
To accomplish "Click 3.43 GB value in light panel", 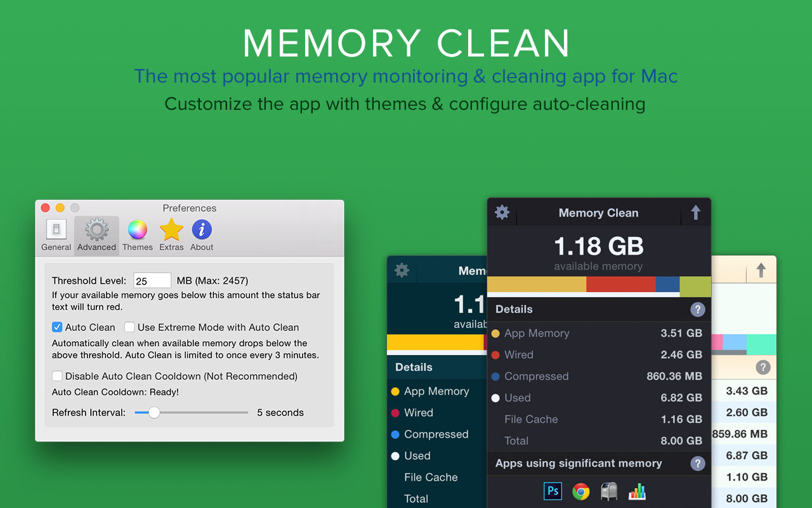I will [747, 391].
